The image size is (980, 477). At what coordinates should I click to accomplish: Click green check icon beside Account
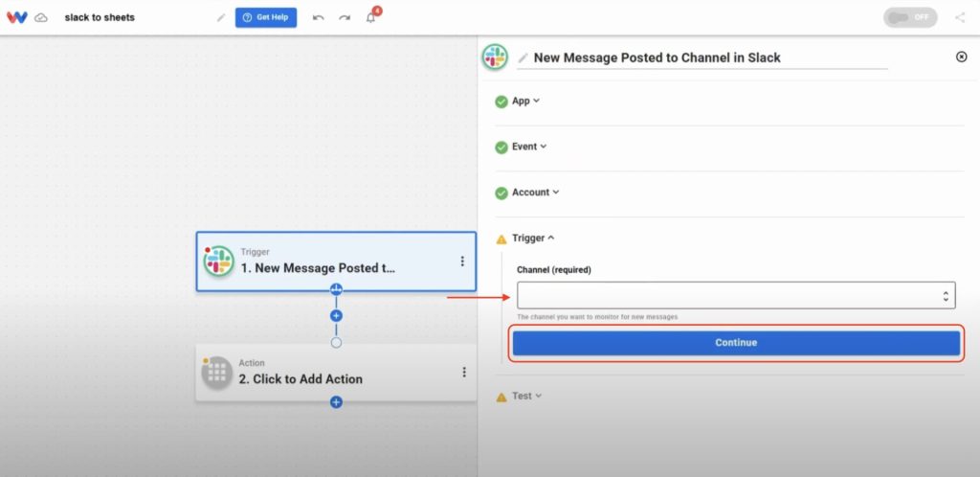[x=501, y=193]
